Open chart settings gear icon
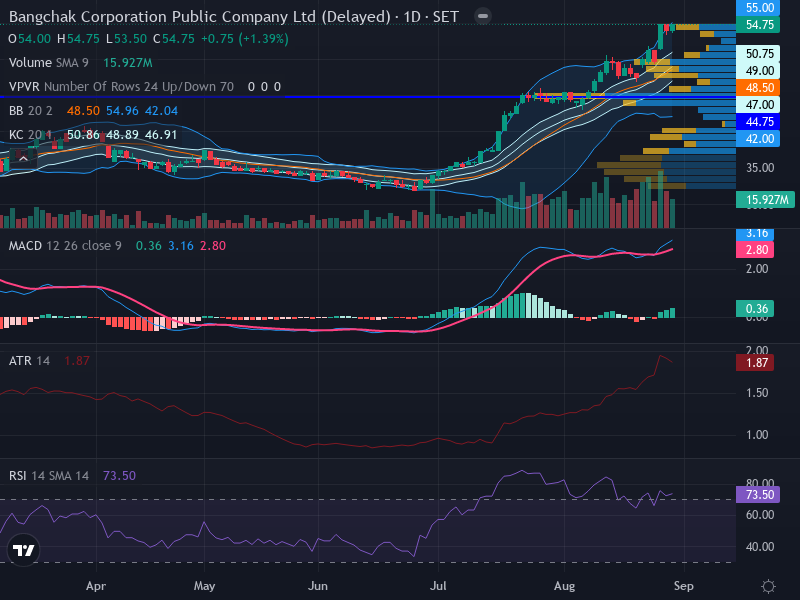This screenshot has height=600, width=800. pyautogui.click(x=768, y=586)
